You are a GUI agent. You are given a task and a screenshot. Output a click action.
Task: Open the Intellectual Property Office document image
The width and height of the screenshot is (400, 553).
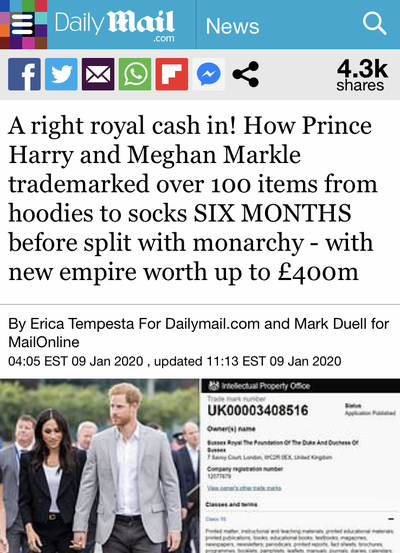click(x=300, y=466)
